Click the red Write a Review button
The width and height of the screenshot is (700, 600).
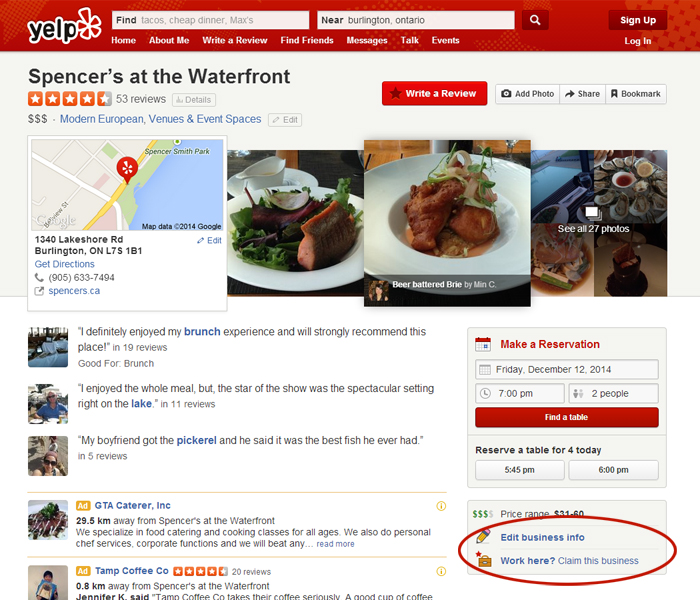(434, 93)
